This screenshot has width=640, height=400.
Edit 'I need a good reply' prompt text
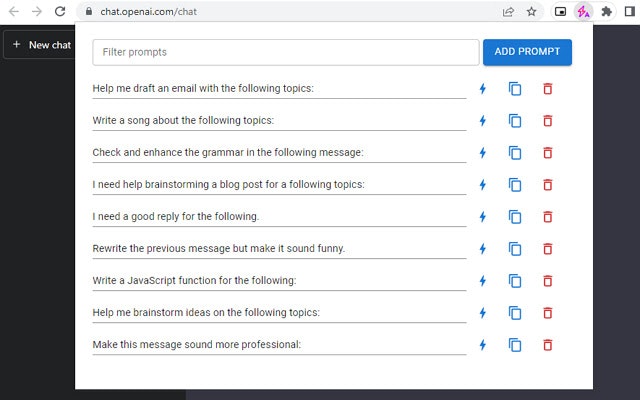pos(279,217)
